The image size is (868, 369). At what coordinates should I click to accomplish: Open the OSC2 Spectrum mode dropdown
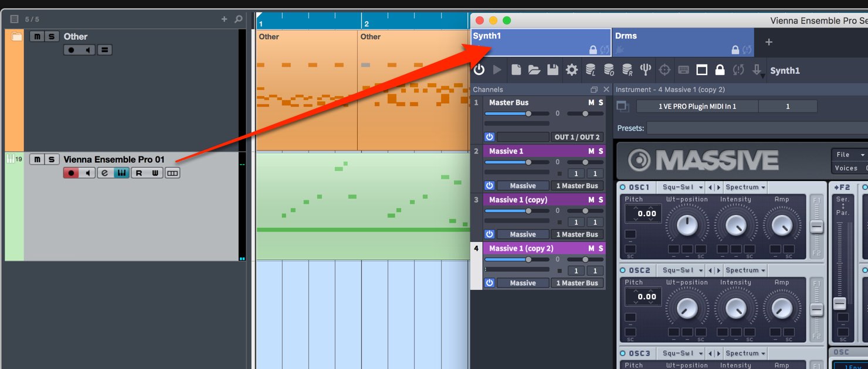(746, 271)
